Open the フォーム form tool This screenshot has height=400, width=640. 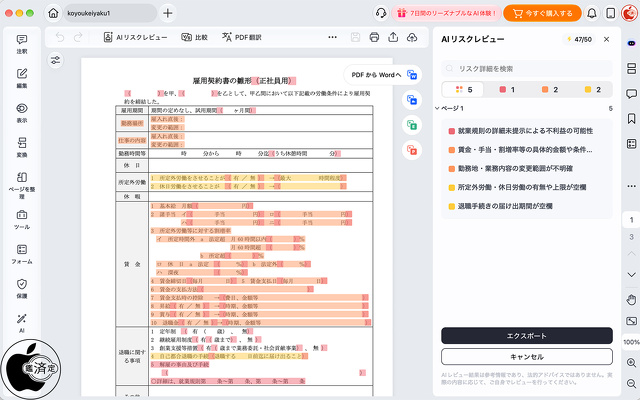[x=22, y=254]
